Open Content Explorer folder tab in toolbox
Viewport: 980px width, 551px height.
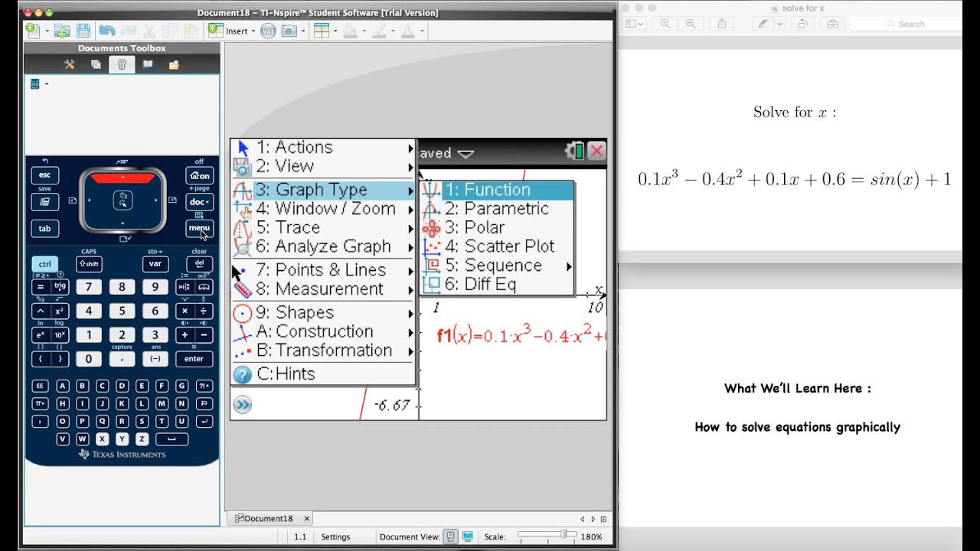point(174,65)
